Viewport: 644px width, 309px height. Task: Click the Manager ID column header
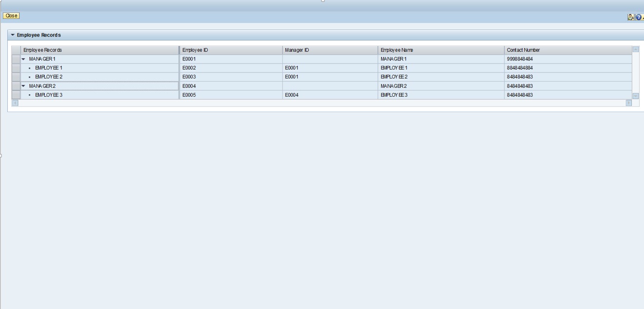(x=298, y=49)
